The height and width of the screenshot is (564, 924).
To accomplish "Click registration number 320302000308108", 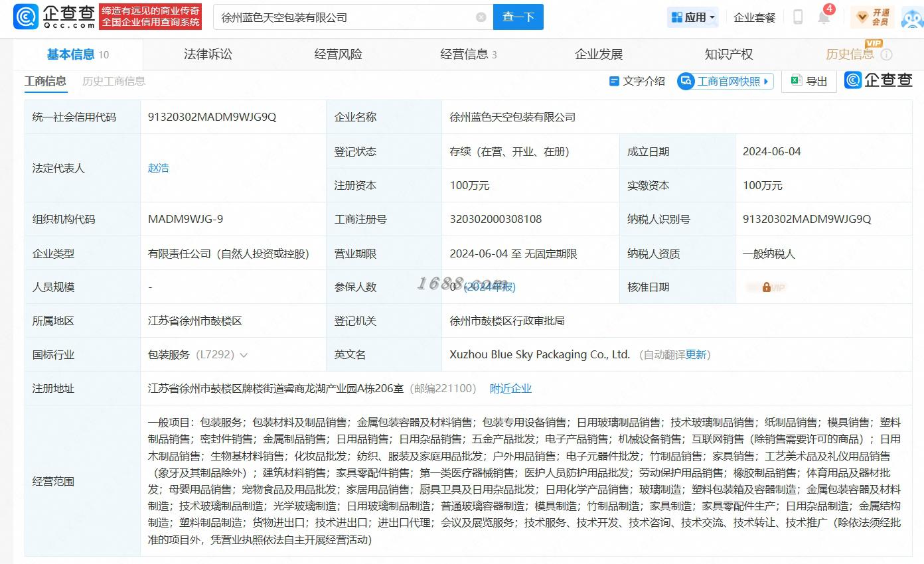I will tap(495, 219).
